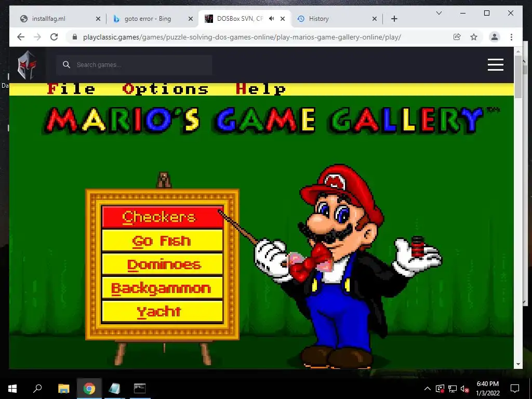Open the game's Help menu

(x=261, y=89)
